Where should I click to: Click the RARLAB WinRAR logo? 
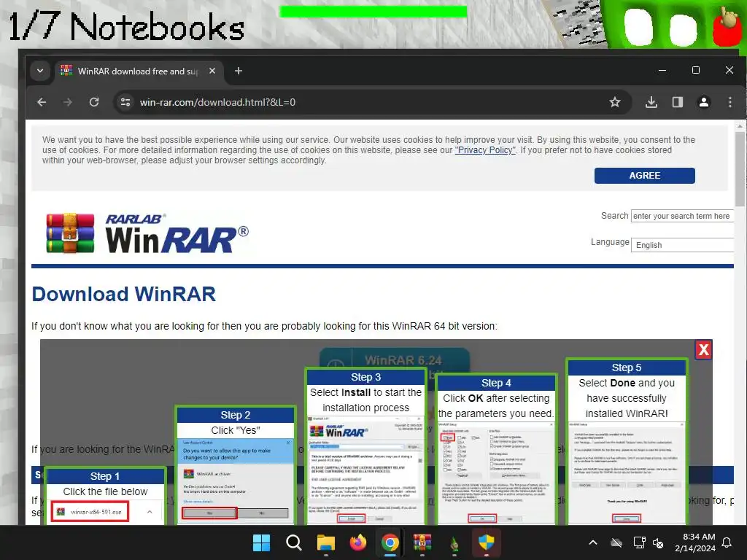(147, 233)
